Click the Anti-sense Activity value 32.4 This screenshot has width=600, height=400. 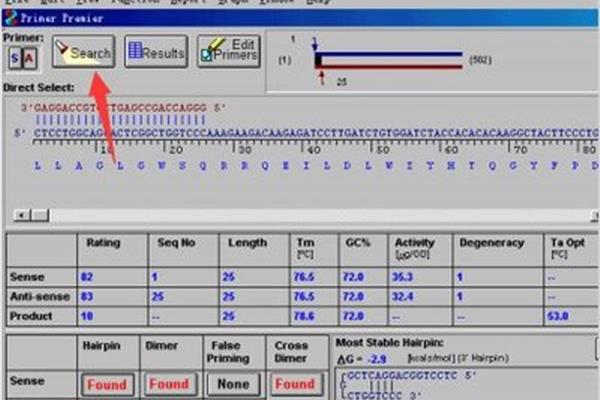pos(403,296)
